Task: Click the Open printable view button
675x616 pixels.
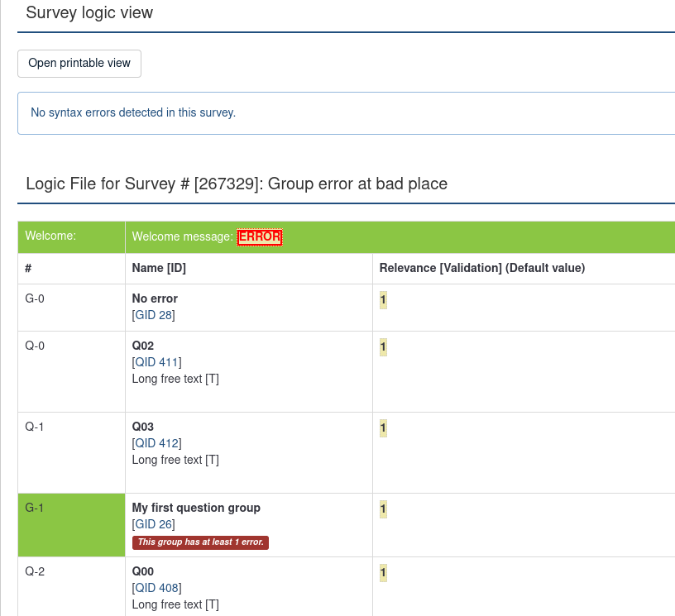Action: (x=79, y=63)
